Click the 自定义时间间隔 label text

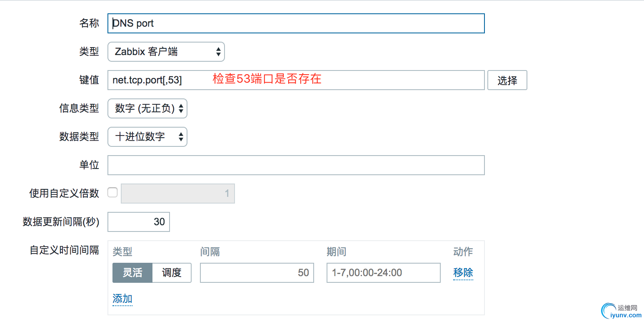tap(64, 250)
